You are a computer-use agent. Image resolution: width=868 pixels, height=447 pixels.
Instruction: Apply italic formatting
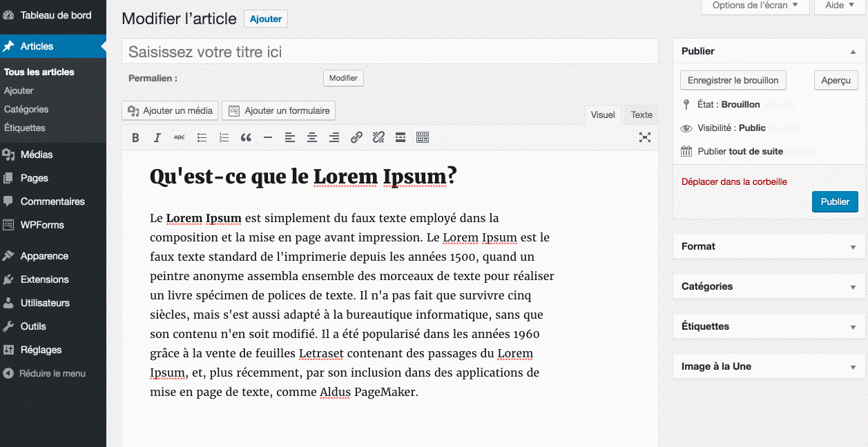[157, 138]
